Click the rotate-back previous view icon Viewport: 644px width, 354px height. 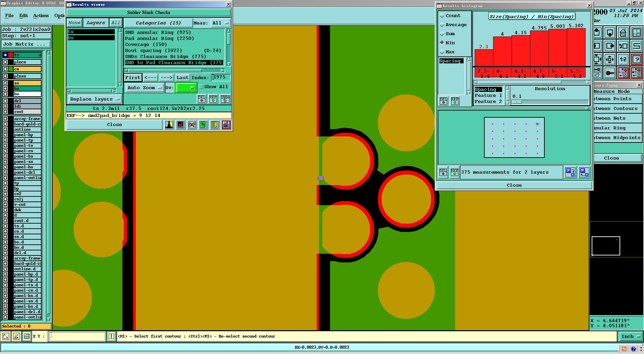[x=623, y=46]
